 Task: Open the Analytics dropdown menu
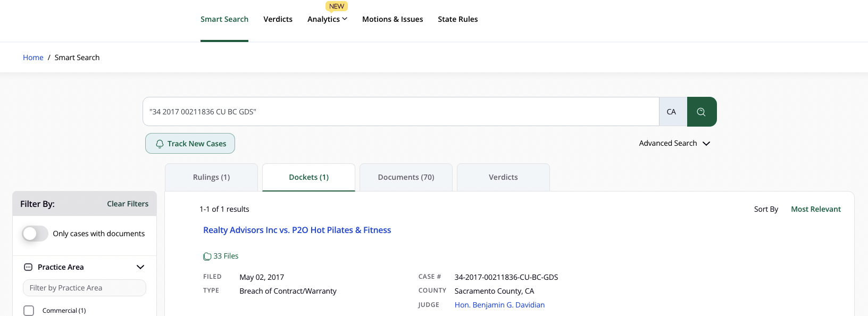pos(327,19)
